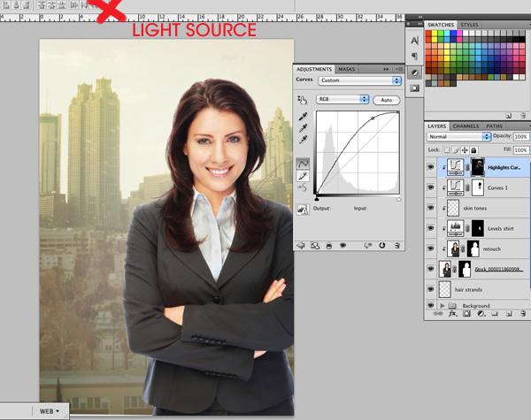Hide the Highlights Curves layer

[x=431, y=166]
